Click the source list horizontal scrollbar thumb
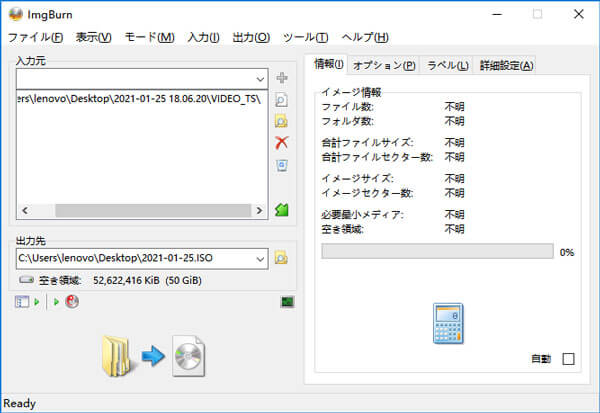The height and width of the screenshot is (413, 600). 153,211
